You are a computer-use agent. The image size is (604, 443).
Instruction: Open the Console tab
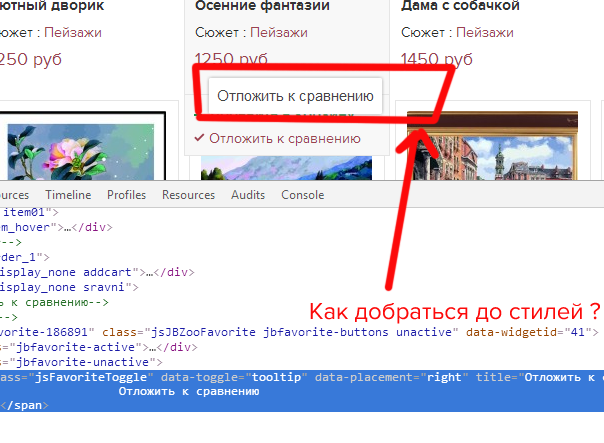(302, 195)
